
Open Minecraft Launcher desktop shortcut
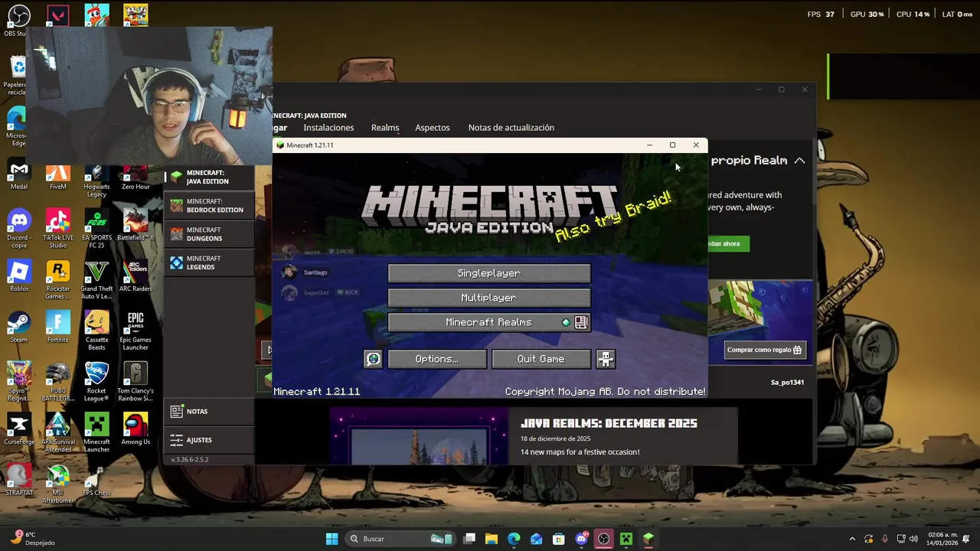(96, 432)
